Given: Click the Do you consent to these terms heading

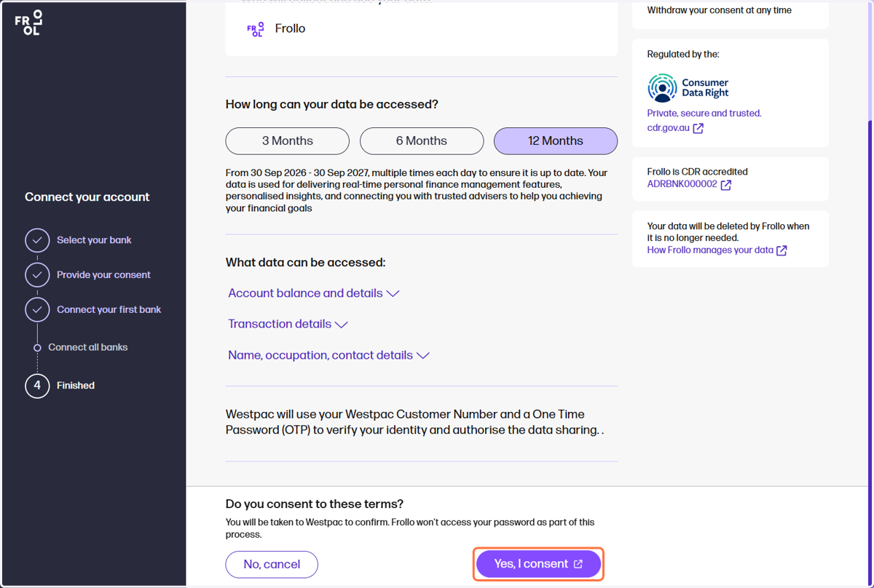Looking at the screenshot, I should point(315,504).
